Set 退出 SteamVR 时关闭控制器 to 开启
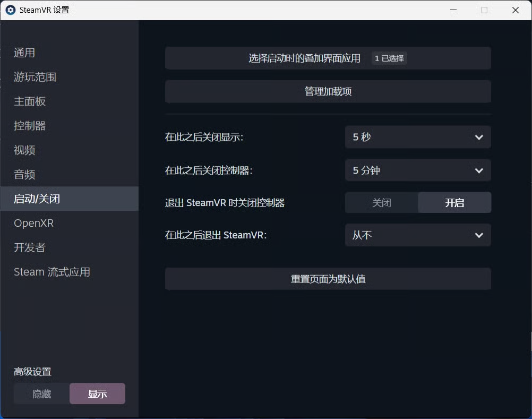 click(x=454, y=203)
